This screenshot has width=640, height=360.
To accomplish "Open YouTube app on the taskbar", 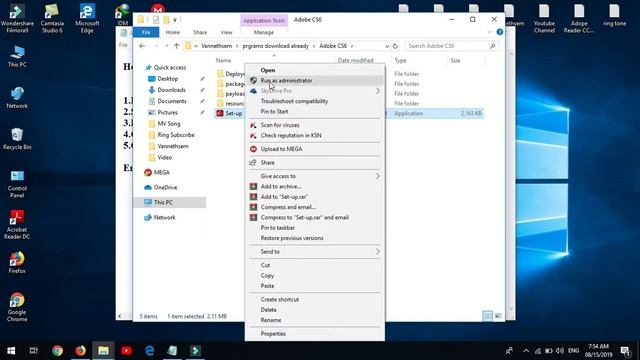I will point(126,351).
